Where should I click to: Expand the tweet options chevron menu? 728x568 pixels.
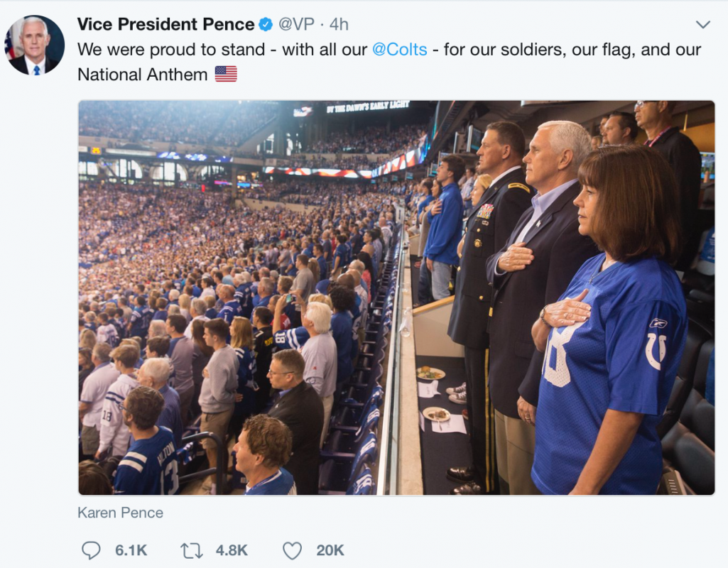coord(703,24)
